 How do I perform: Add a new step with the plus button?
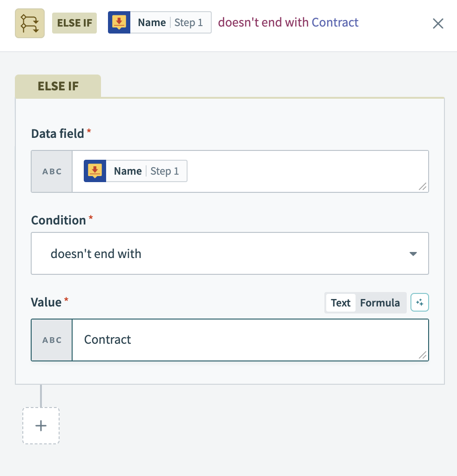(40, 425)
